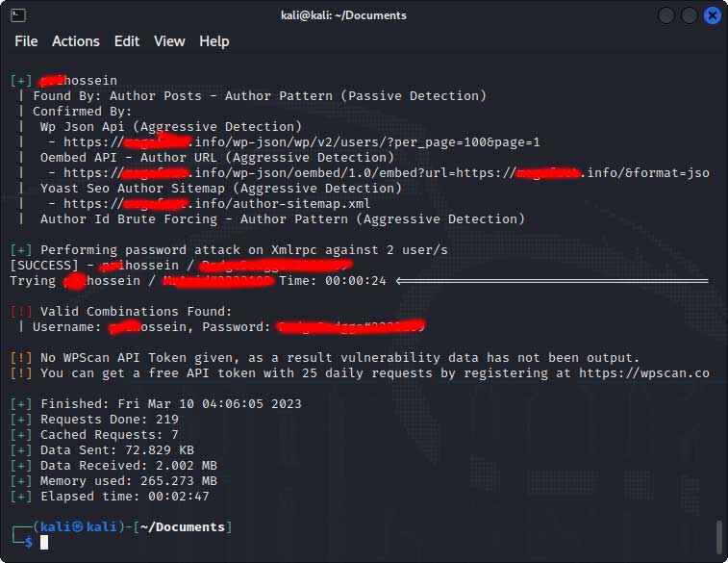Click 'Requests Done: 219' line

coord(109,419)
